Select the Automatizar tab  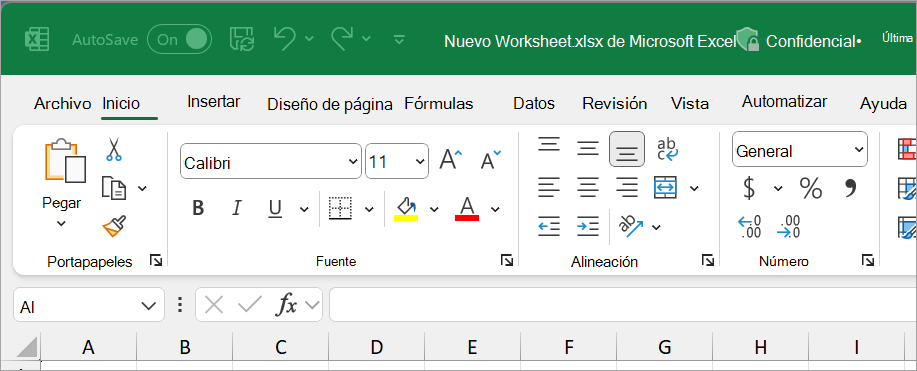point(784,102)
